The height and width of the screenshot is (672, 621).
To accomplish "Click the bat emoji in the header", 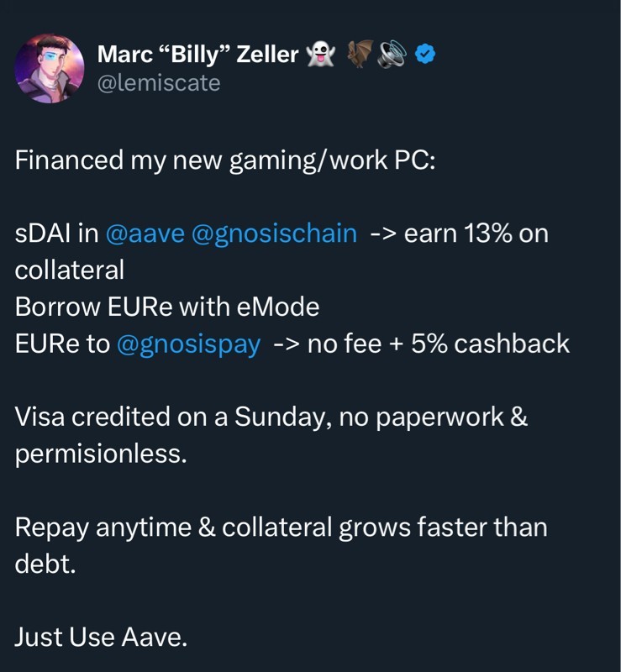I will [x=360, y=55].
